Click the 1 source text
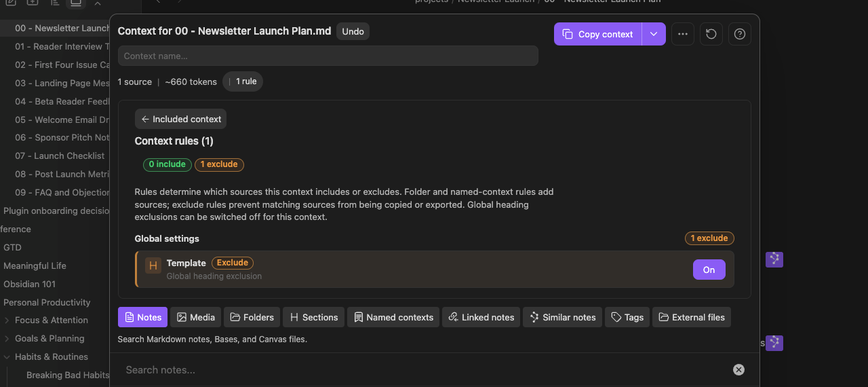 click(x=135, y=81)
